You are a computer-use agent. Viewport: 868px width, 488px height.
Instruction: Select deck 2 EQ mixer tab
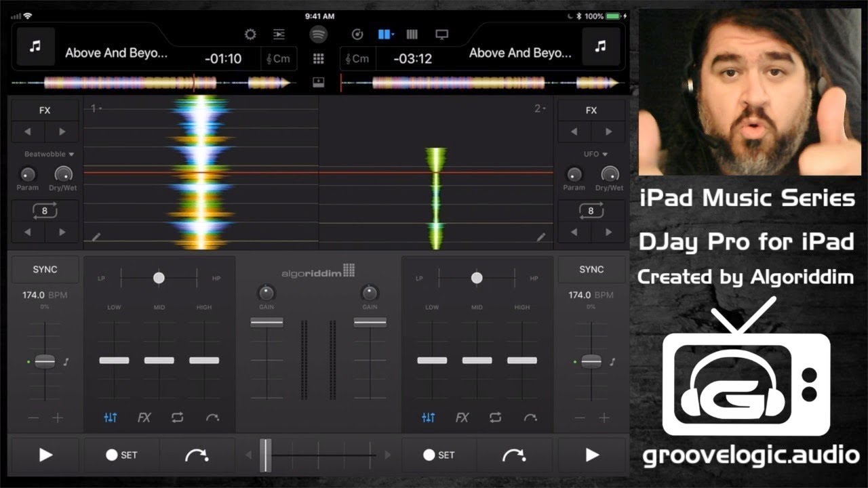coord(429,418)
